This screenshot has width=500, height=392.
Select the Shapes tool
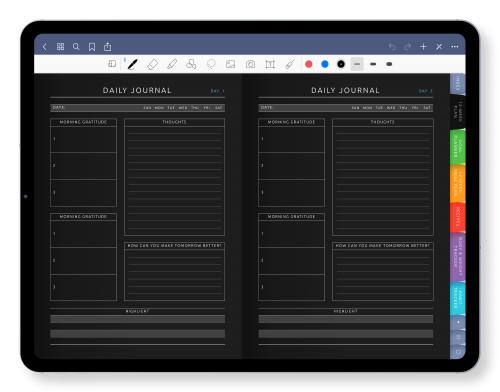tap(191, 64)
